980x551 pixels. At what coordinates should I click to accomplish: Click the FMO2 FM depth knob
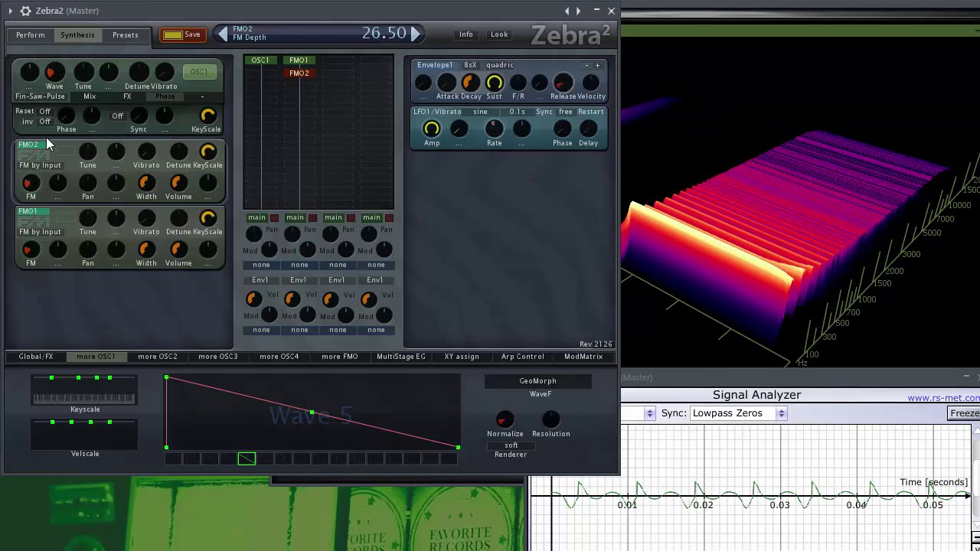pos(31,183)
